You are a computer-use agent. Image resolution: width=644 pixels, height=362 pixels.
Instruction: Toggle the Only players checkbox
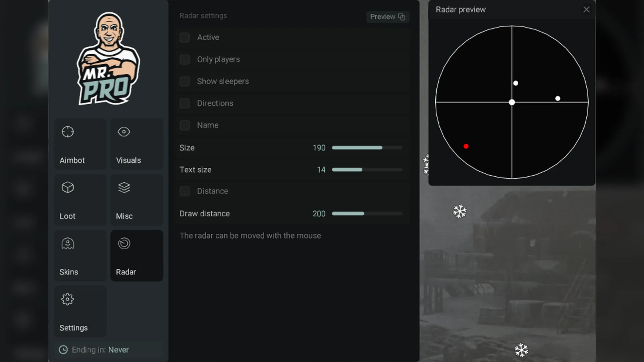coord(184,59)
